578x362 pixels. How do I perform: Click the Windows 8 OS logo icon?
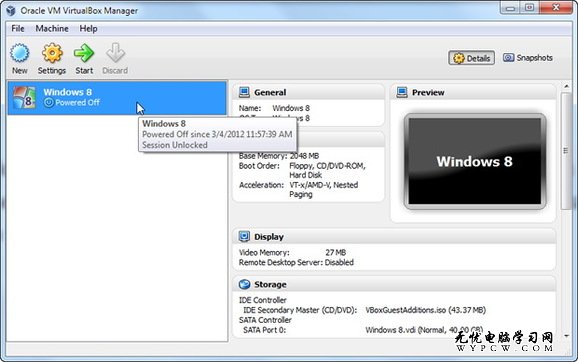(24, 97)
